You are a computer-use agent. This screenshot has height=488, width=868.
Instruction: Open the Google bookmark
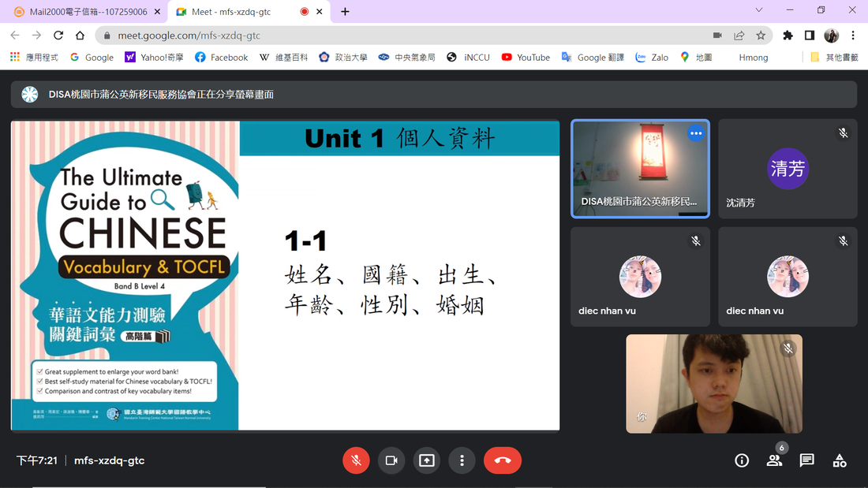tap(92, 57)
